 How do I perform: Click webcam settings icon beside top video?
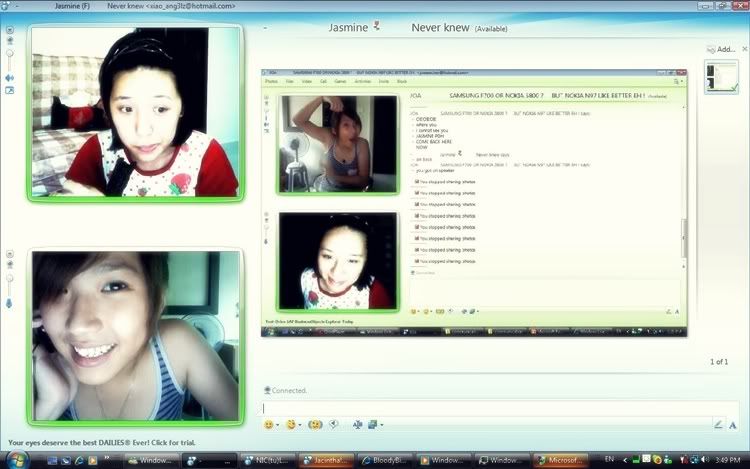[x=10, y=41]
